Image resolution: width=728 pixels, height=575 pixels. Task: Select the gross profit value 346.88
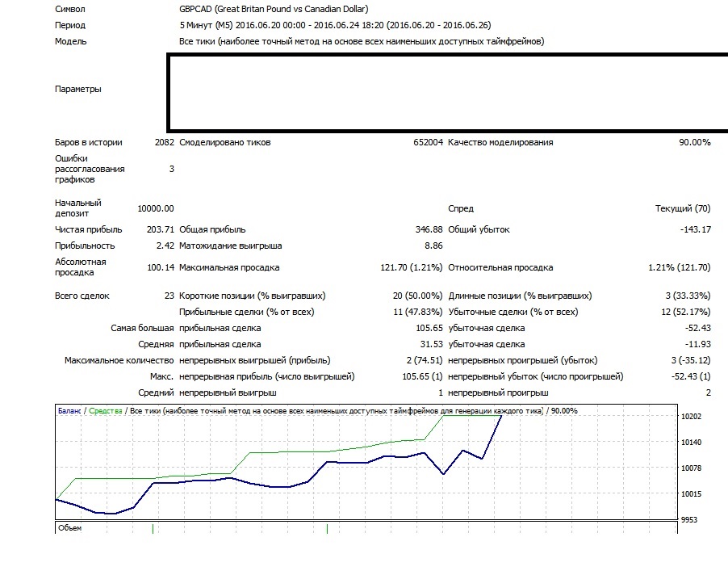tap(429, 229)
